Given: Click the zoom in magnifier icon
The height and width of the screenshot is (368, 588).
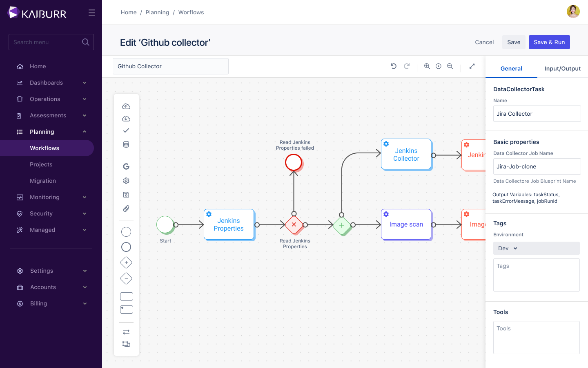Looking at the screenshot, I should pyautogui.click(x=427, y=66).
